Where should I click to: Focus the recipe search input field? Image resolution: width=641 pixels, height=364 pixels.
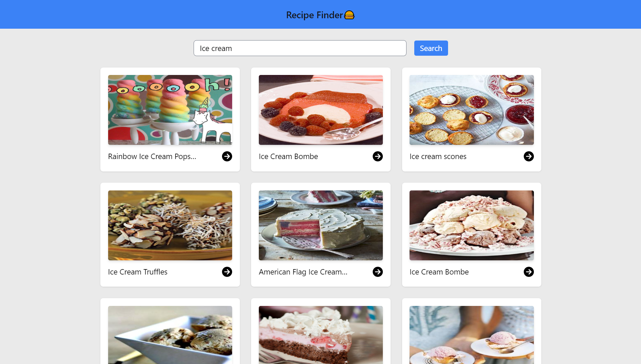tap(300, 48)
